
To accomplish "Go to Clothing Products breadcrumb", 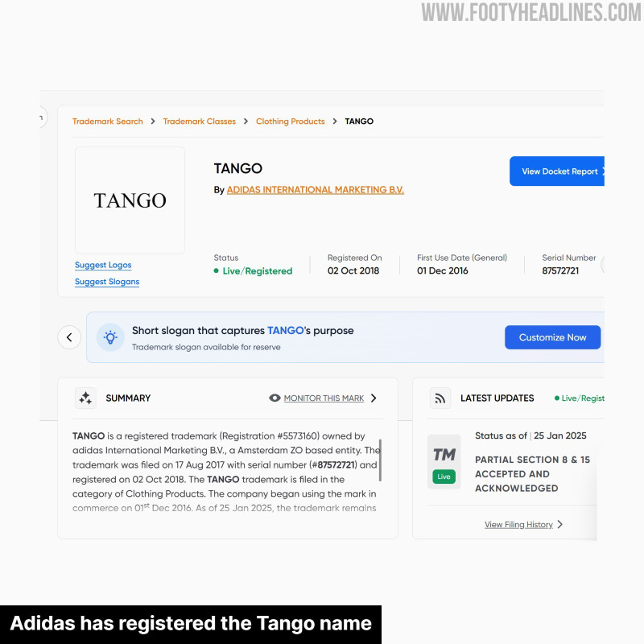I will [x=290, y=122].
